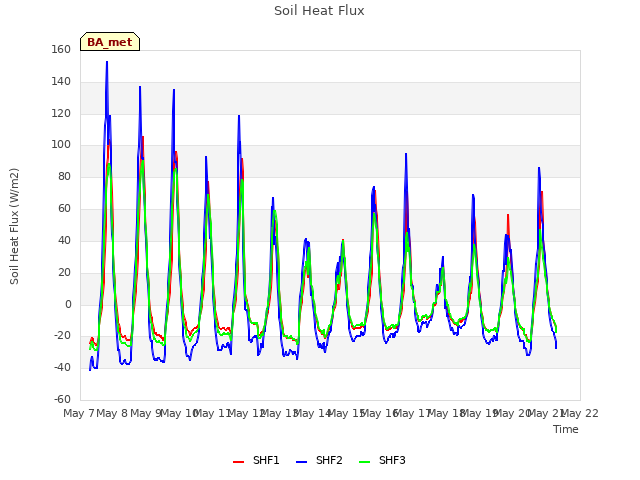The width and height of the screenshot is (640, 480).
Task: Click the Time axis title
Action: coord(566,429)
